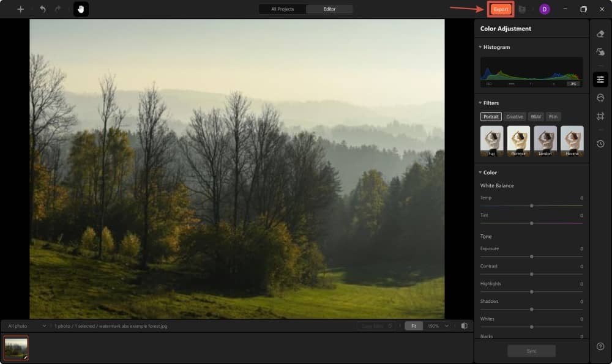Image resolution: width=612 pixels, height=364 pixels.
Task: Select the Crop tool in the sidebar
Action: click(x=600, y=116)
